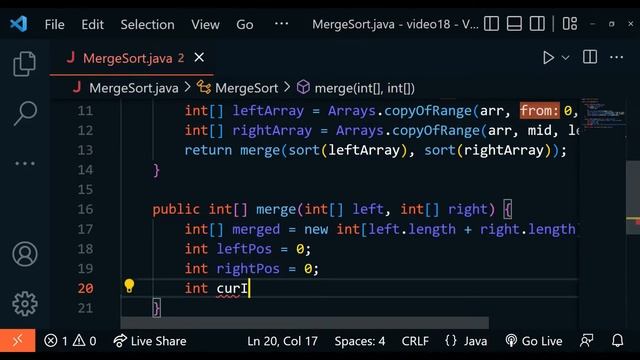Toggle the primary side bar layout icon

(x=491, y=24)
